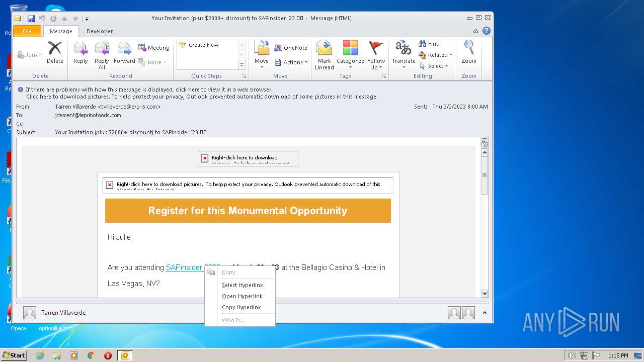Click the Undo arrow in title bar
The width and height of the screenshot is (644, 362).
pos(42,19)
